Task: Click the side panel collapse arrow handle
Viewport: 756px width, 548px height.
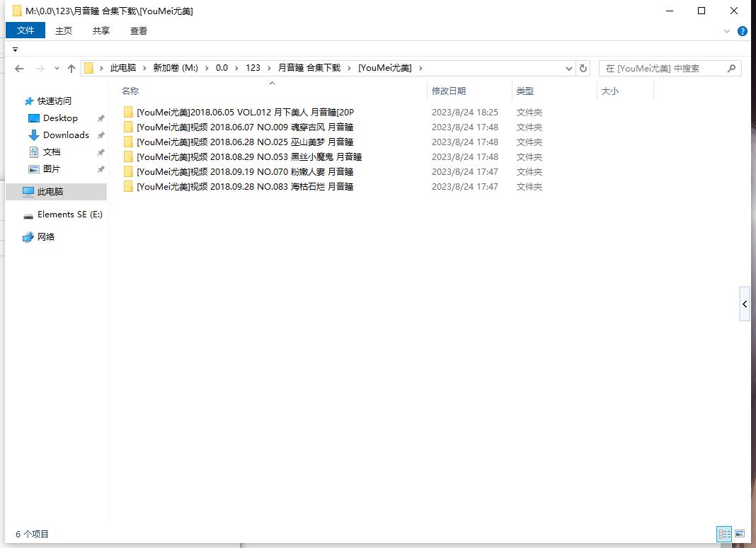Action: 745,304
